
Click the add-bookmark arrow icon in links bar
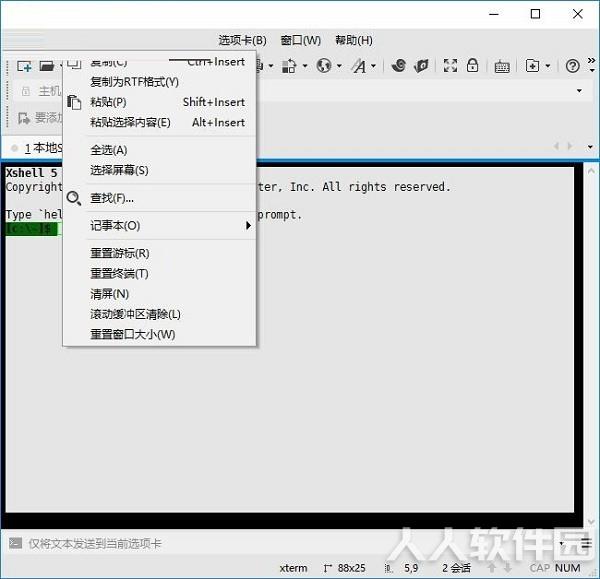24,118
